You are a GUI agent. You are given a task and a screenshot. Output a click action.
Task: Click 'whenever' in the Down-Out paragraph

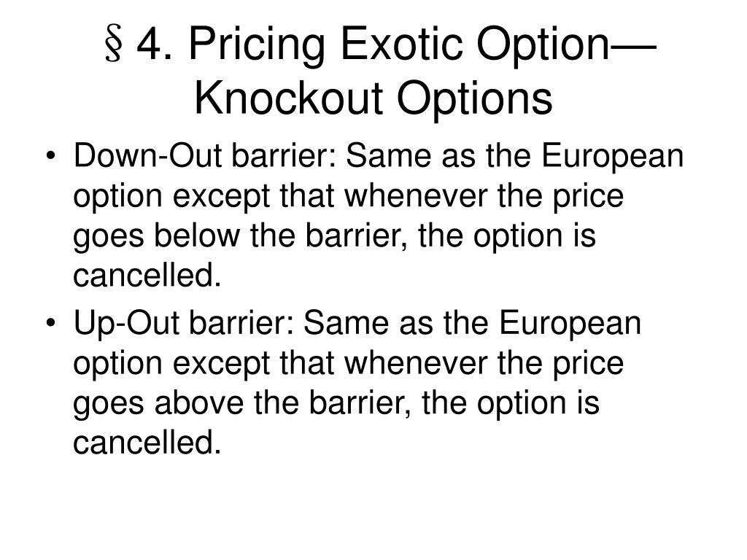[416, 195]
